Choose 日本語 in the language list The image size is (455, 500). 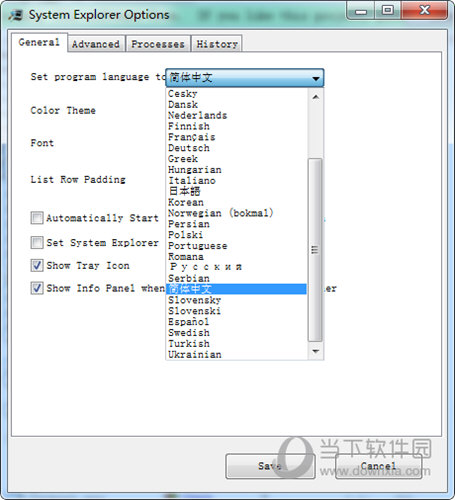click(236, 191)
